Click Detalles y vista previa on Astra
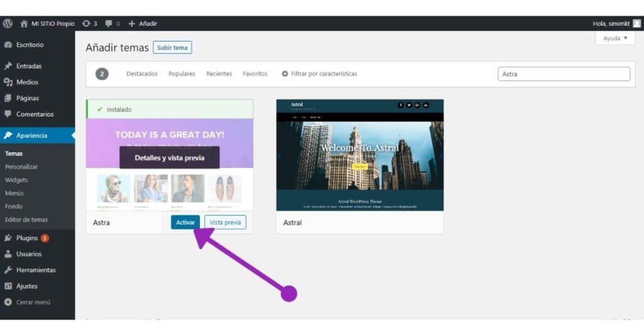The width and height of the screenshot is (644, 336). 170,158
